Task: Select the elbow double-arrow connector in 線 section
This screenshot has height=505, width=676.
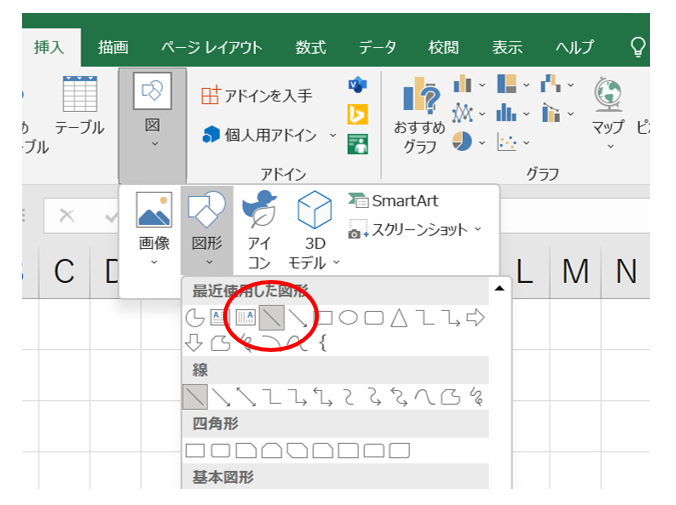Action: tap(323, 397)
